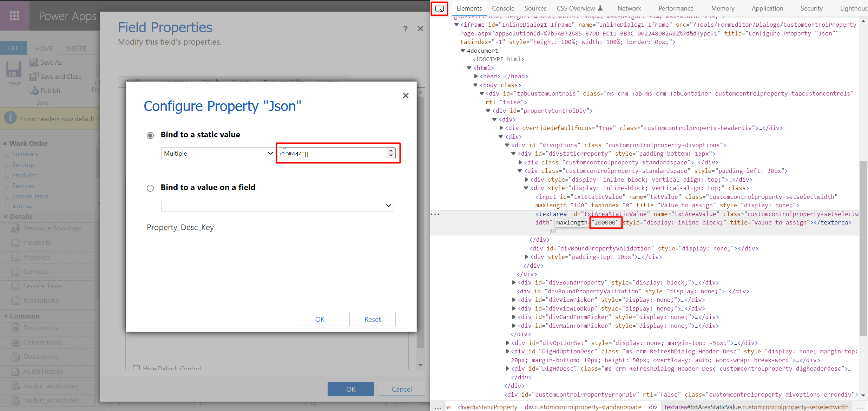Toggle DevTools inspect element picker
The width and height of the screenshot is (868, 411).
(x=439, y=9)
